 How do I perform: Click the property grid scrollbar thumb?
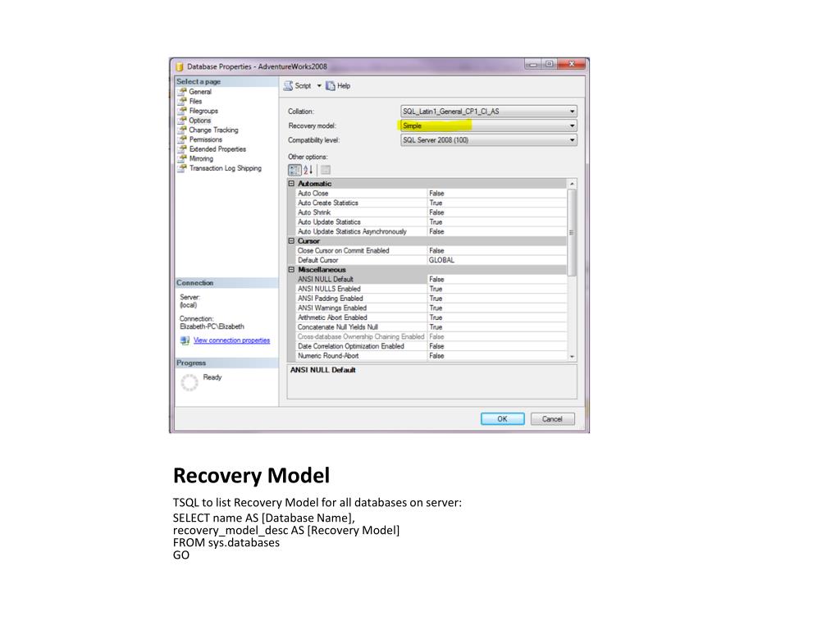click(x=572, y=232)
